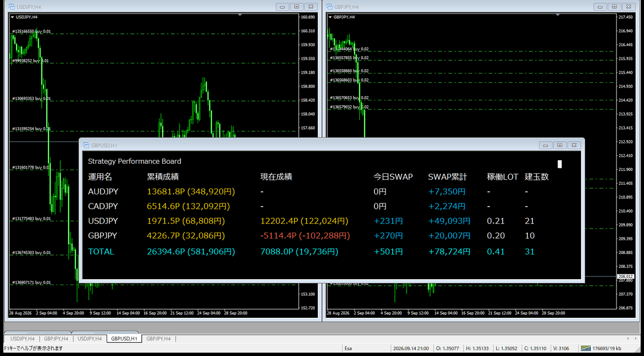644x356 pixels.
Task: Open the triangle menu beside USDJPY,H4 chart label
Action: [12, 17]
